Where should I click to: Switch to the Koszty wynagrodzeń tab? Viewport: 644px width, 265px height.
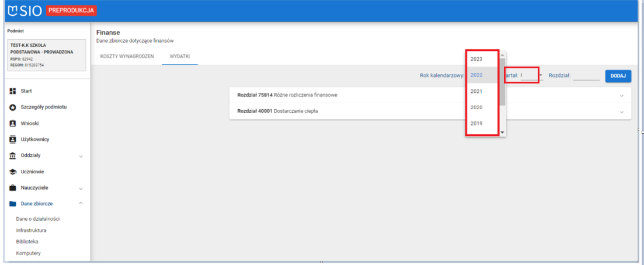click(x=127, y=56)
